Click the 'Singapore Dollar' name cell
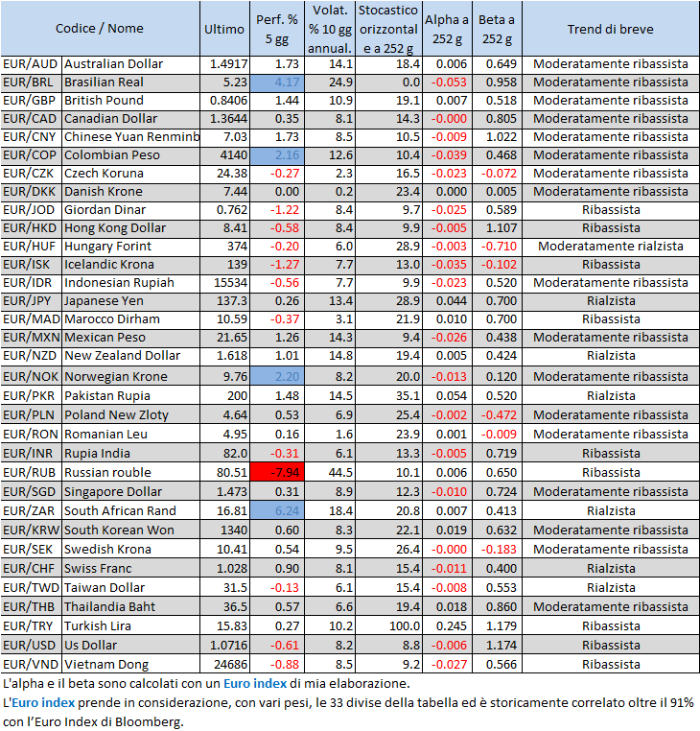Viewport: 700px width, 731px height. click(x=131, y=491)
